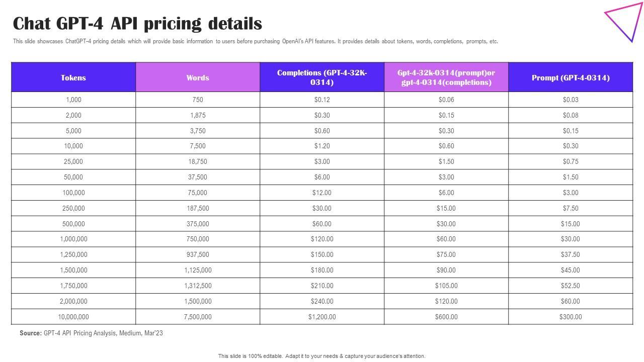
Task: Click the 7,500,000 words cell
Action: click(198, 317)
